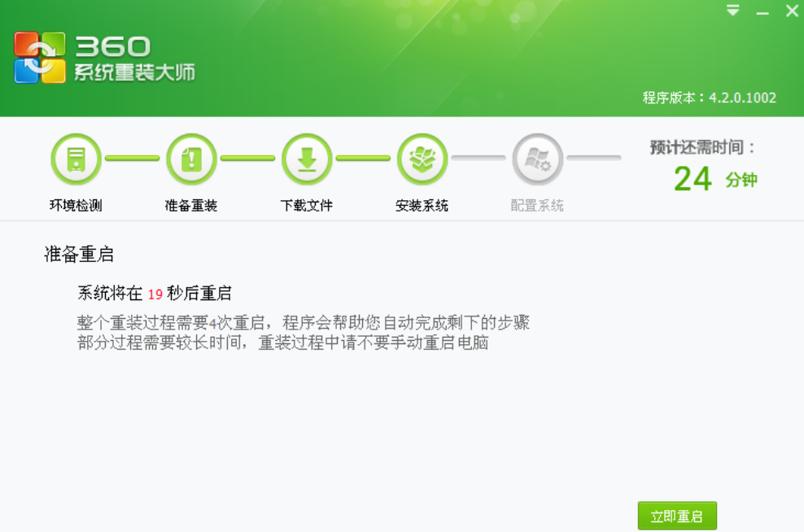
Task: Click the progress line between 下载文件 and 安装系统
Action: coord(364,159)
